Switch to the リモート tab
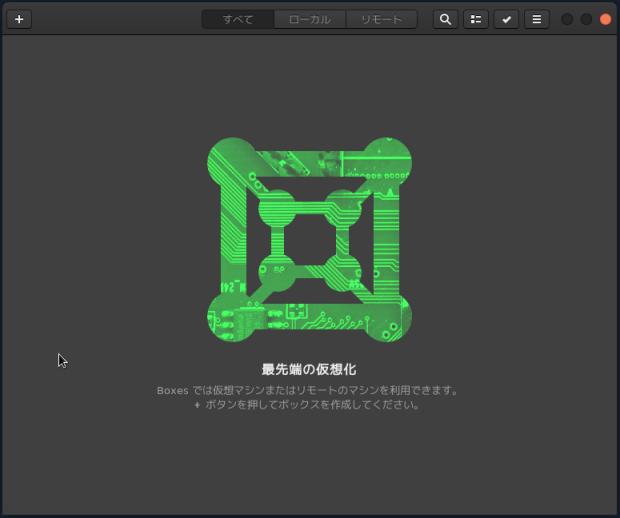 [x=382, y=19]
